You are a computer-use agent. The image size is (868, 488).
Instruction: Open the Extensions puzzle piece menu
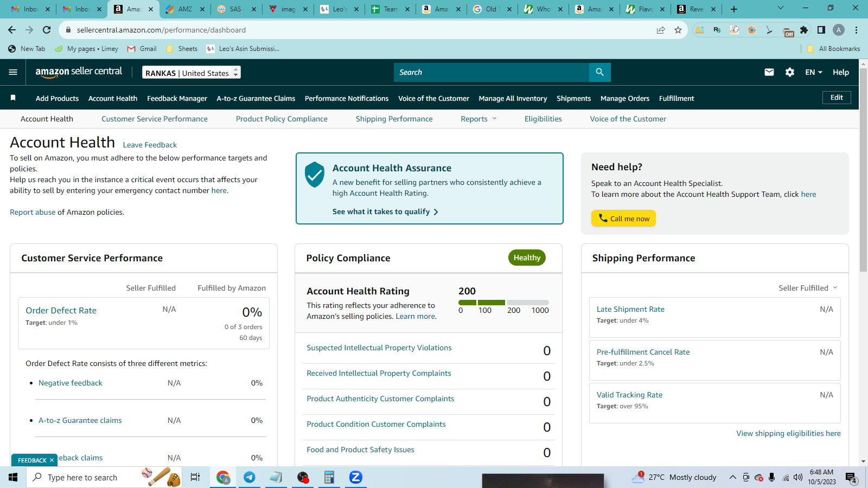[804, 30]
